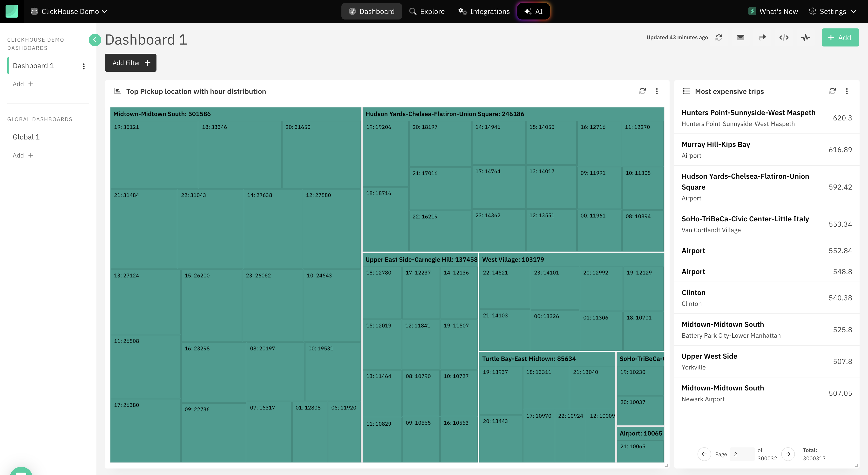Viewport: 868px width, 475px height.
Task: Select the Murray Hill-Kips Bay trip row
Action: pos(766,150)
